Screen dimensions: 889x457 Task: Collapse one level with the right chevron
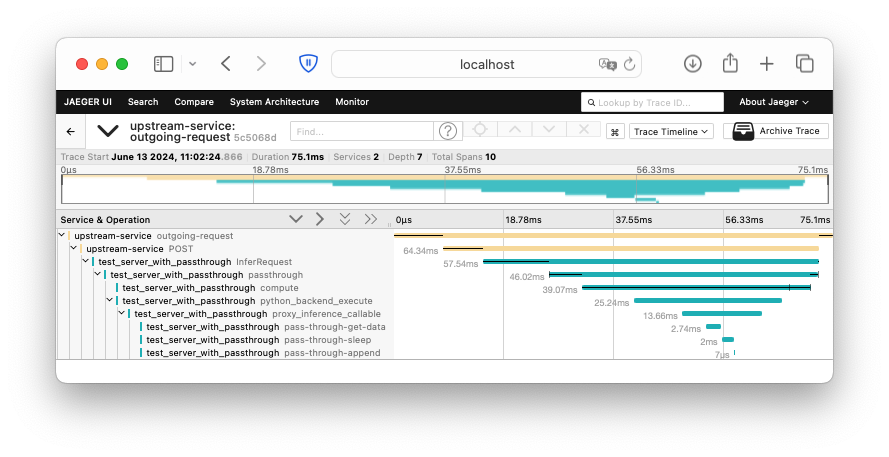(x=320, y=219)
